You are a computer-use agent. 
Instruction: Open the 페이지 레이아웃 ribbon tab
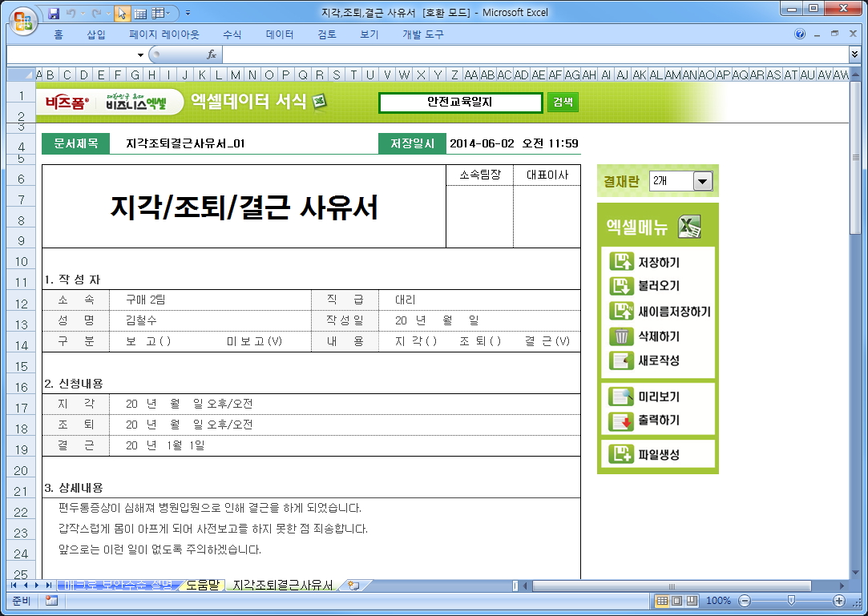(164, 34)
